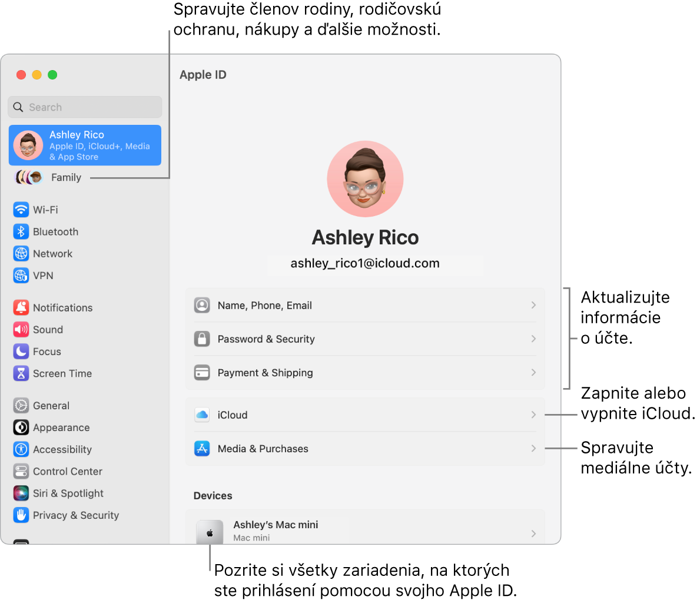Open Focus settings via the moon icon

coord(21,351)
